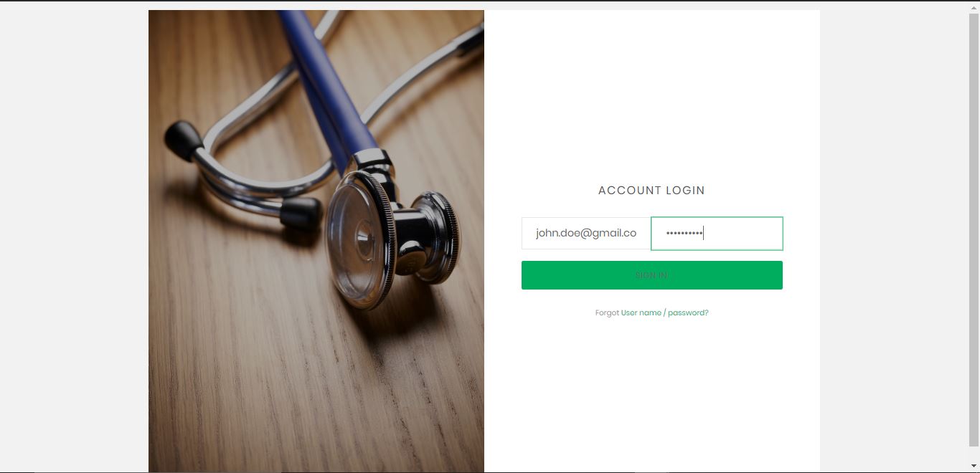Click the scrollbar down arrow
Image resolution: width=980 pixels, height=473 pixels.
point(974,467)
